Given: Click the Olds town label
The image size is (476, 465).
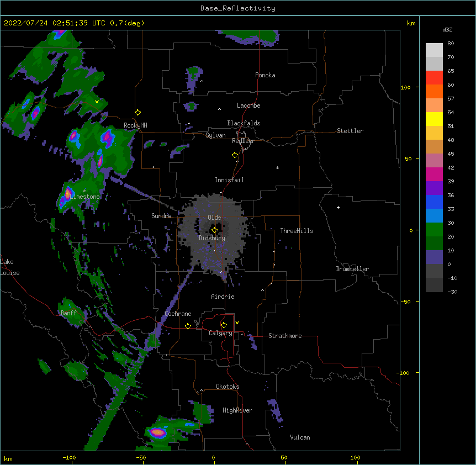Looking at the screenshot, I should click(214, 218).
